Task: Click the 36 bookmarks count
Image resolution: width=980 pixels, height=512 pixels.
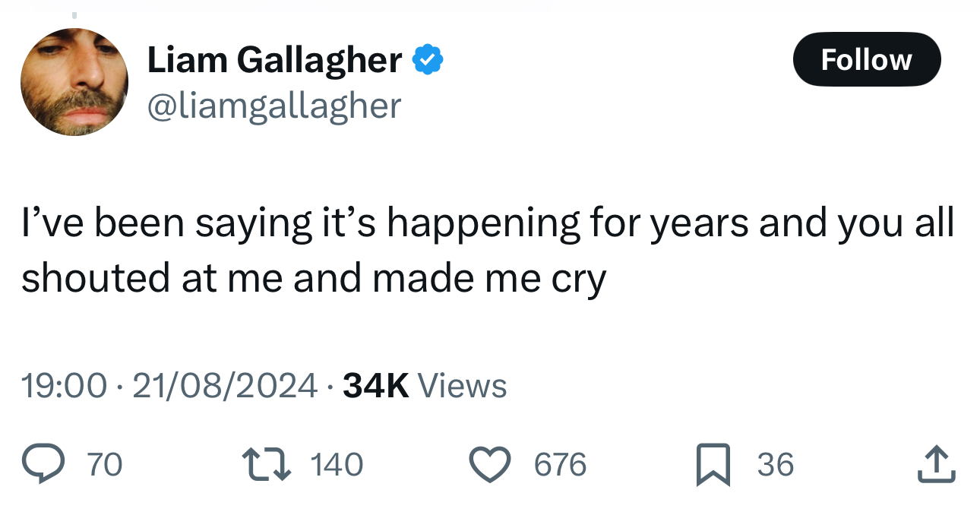Action: click(x=776, y=465)
